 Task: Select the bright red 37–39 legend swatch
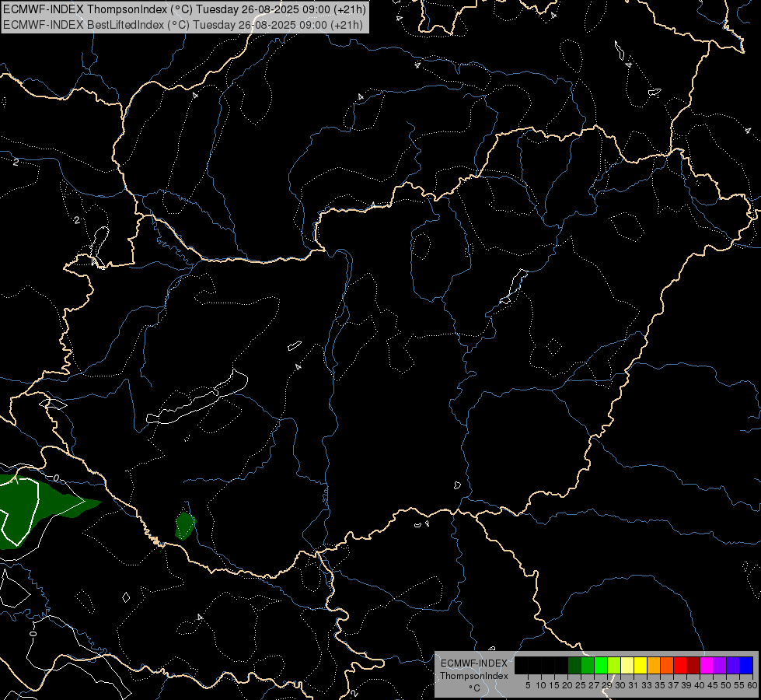[x=680, y=665]
